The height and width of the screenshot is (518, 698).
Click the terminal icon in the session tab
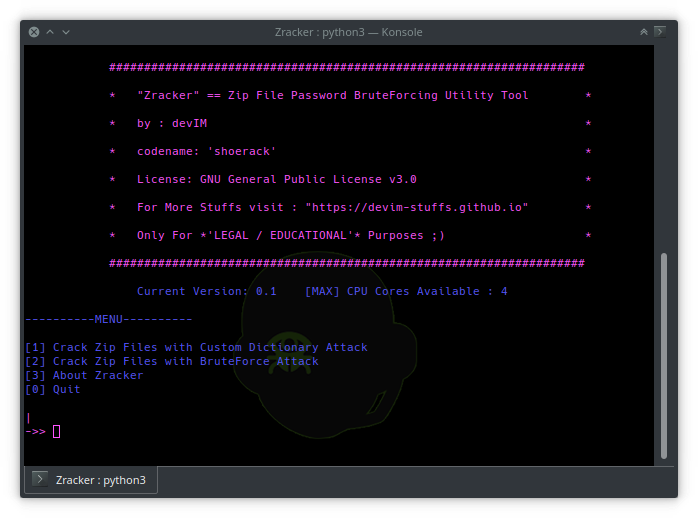pyautogui.click(x=40, y=480)
